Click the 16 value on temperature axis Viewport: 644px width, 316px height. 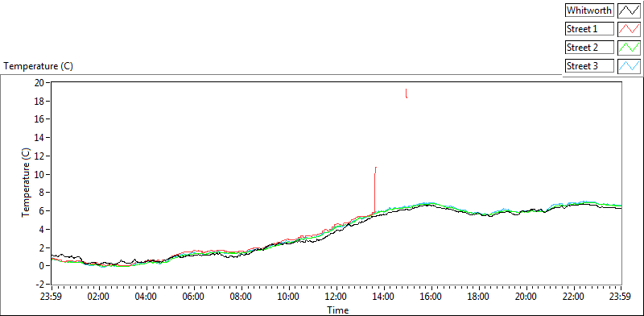(39, 119)
